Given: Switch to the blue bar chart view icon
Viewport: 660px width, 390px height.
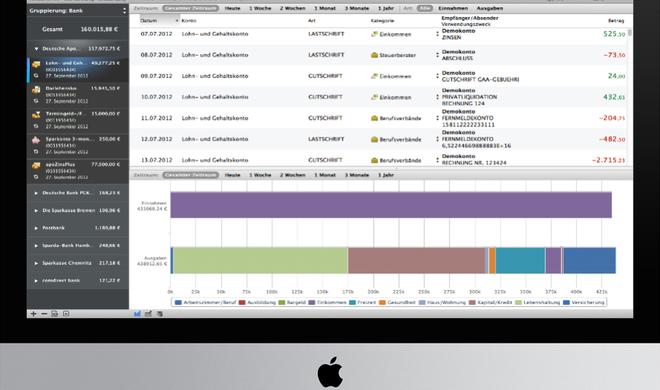Looking at the screenshot, I should 137,314.
